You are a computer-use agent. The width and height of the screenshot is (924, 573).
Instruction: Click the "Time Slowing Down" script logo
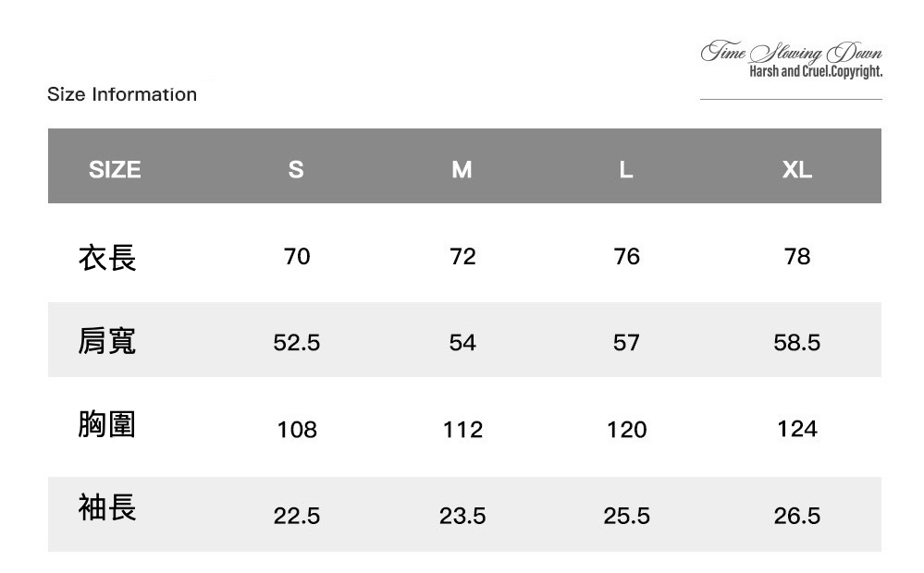point(792,54)
